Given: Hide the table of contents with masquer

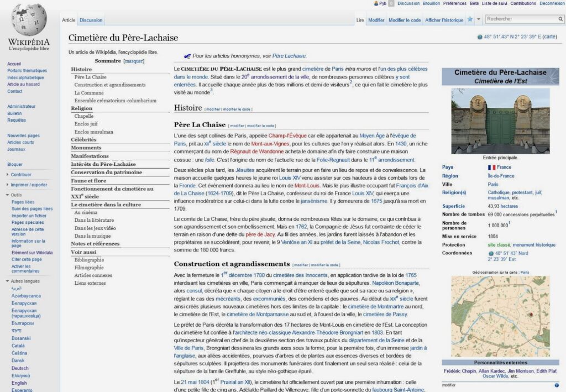Looking at the screenshot, I should point(134,61).
